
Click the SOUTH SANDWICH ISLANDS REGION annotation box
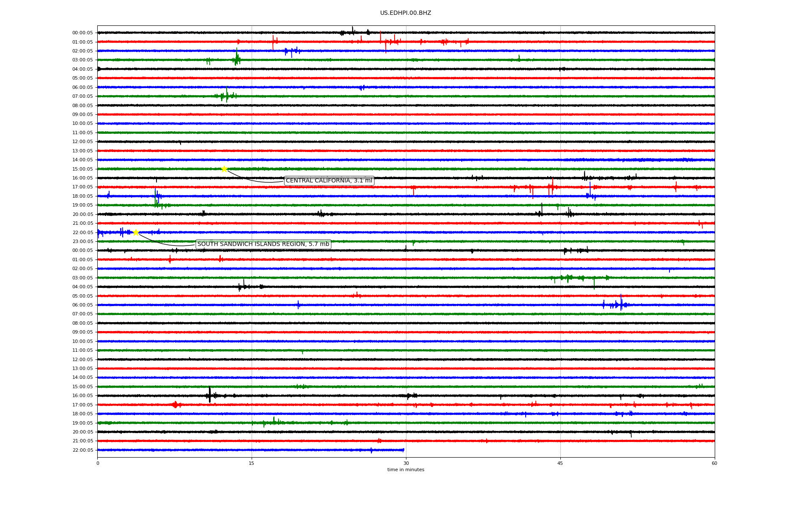tap(263, 244)
